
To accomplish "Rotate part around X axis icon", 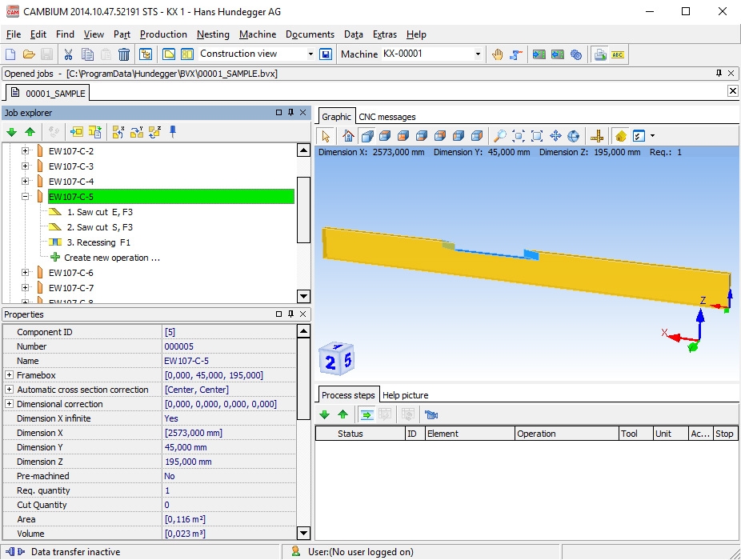I will [118, 132].
